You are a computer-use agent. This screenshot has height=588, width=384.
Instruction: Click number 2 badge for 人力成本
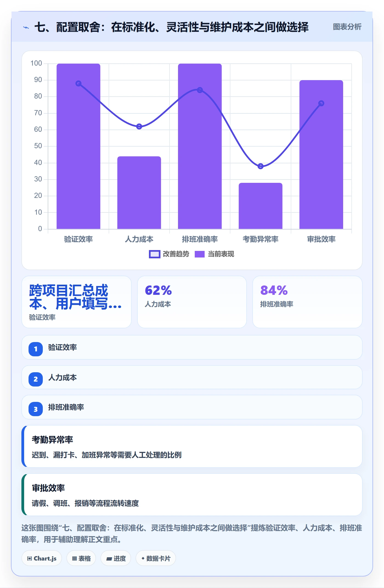click(x=36, y=379)
